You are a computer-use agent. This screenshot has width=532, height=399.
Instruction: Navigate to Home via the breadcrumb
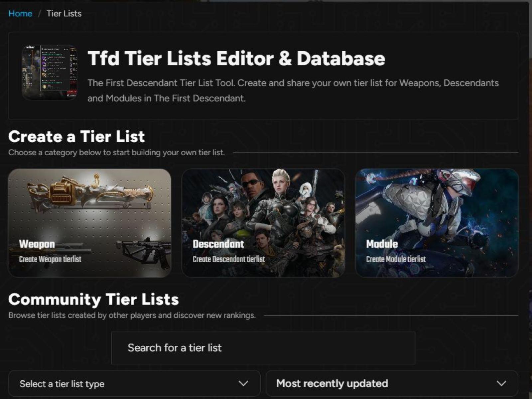tap(20, 14)
